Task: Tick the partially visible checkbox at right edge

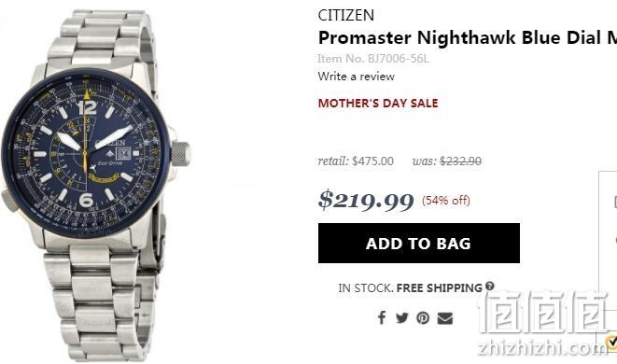Action: point(615,202)
